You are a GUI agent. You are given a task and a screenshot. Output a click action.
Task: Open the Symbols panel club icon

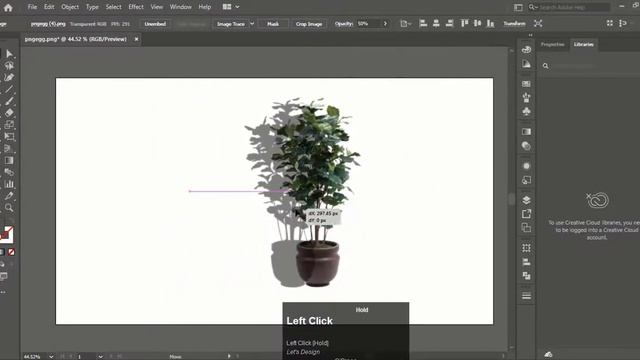pyautogui.click(x=526, y=111)
